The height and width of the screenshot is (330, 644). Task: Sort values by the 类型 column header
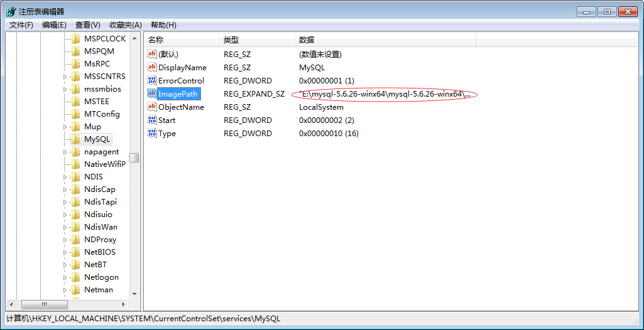257,40
